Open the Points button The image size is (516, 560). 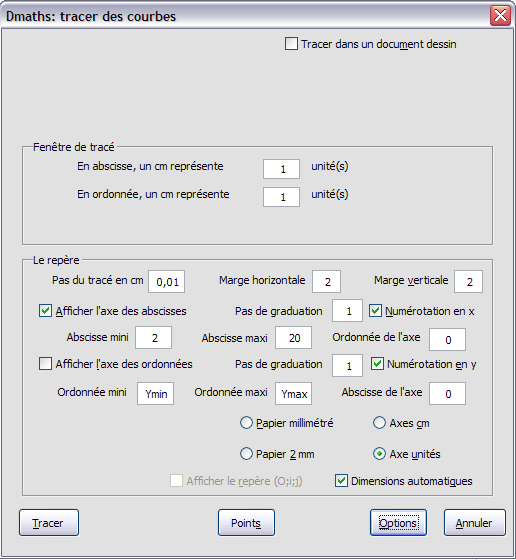pyautogui.click(x=246, y=523)
